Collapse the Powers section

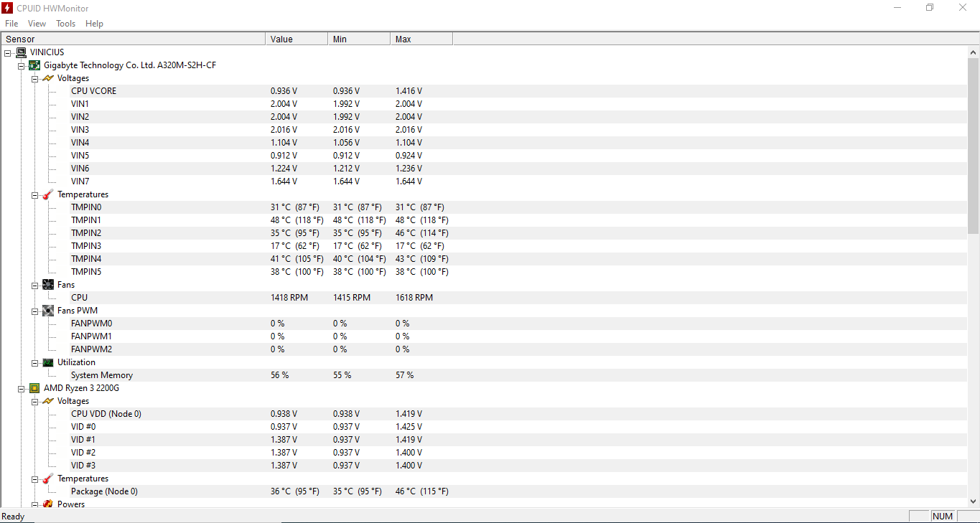tap(35, 504)
